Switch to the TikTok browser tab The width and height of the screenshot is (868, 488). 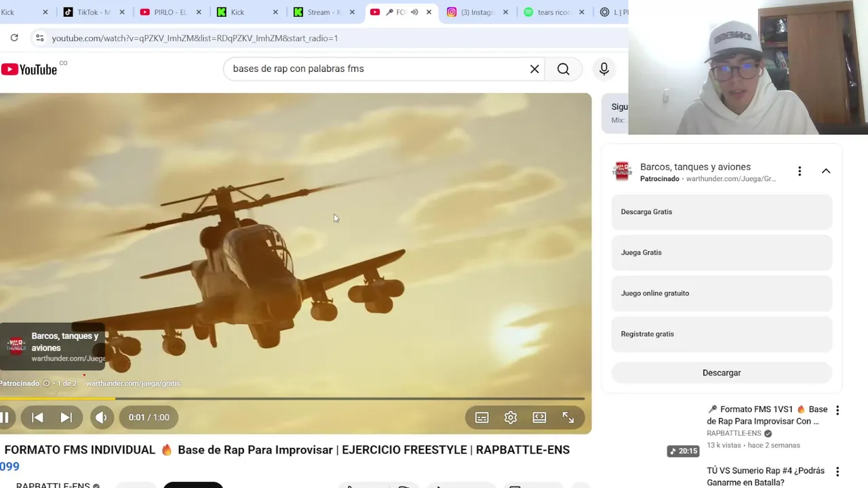click(x=94, y=12)
